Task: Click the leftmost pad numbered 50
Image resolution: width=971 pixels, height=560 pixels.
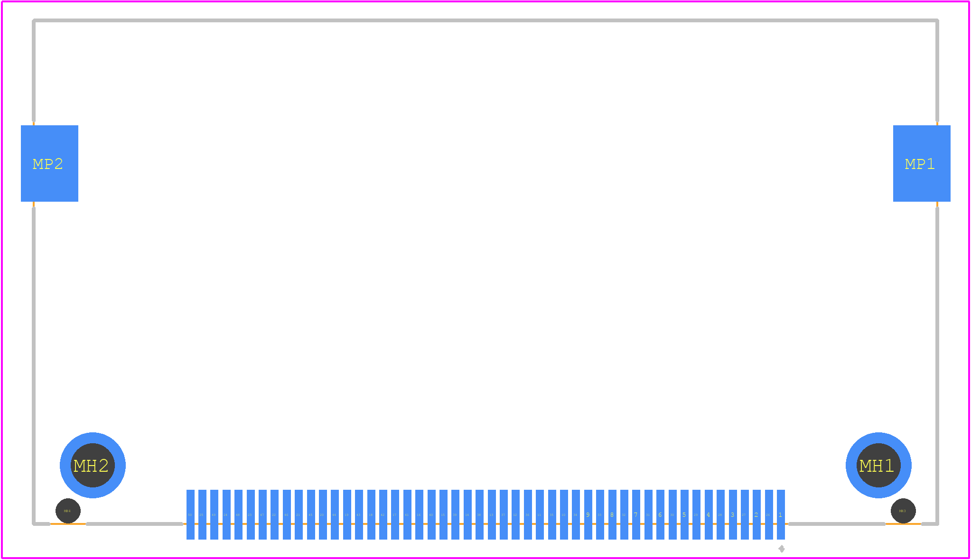Action: coord(190,514)
